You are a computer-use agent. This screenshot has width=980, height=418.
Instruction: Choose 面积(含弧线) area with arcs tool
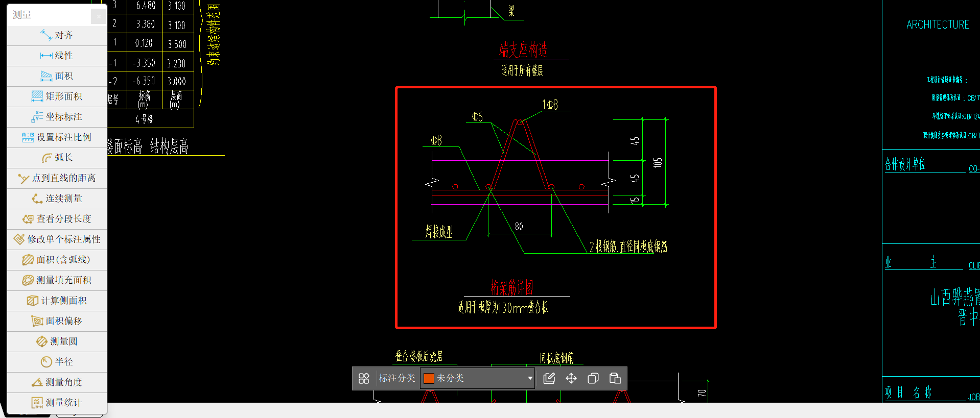57,260
